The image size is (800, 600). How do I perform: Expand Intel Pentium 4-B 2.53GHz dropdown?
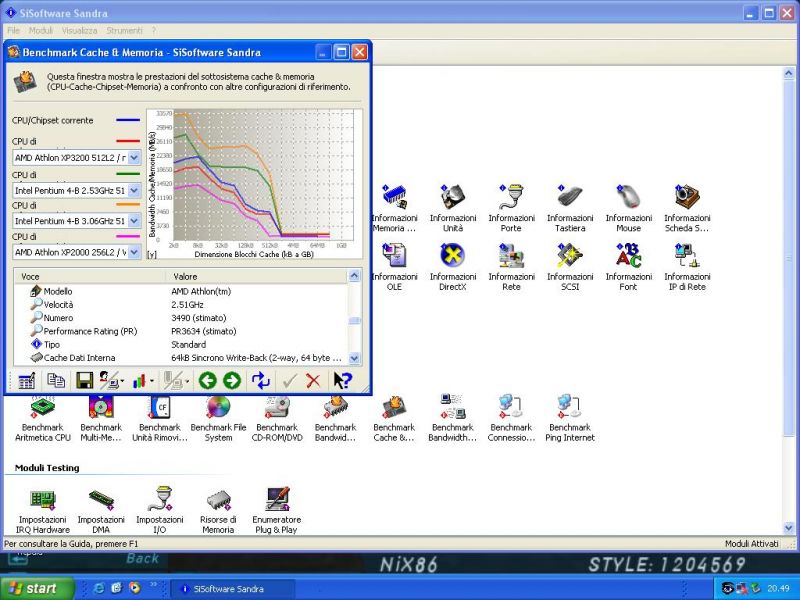134,190
